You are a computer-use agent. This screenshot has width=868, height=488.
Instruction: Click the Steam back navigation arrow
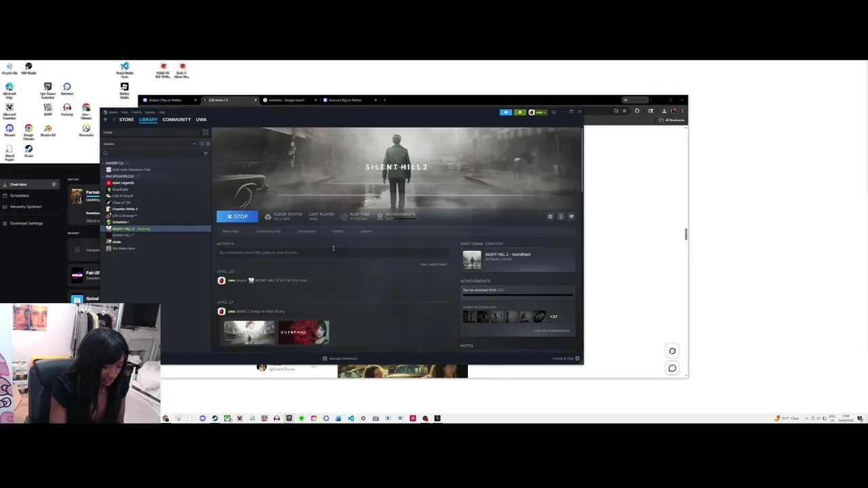(x=106, y=119)
